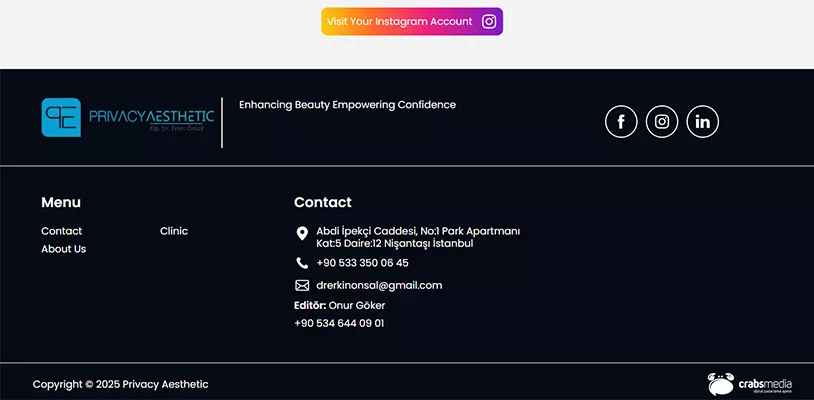This screenshot has width=814, height=400.
Task: Click the Privacy Aesthetic logo
Action: 127,117
